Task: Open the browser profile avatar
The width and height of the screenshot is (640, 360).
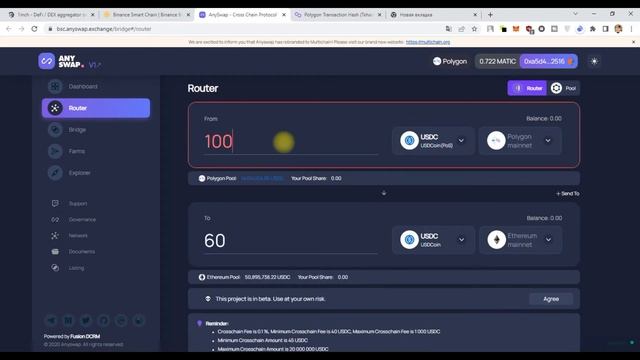Action: pos(618,29)
